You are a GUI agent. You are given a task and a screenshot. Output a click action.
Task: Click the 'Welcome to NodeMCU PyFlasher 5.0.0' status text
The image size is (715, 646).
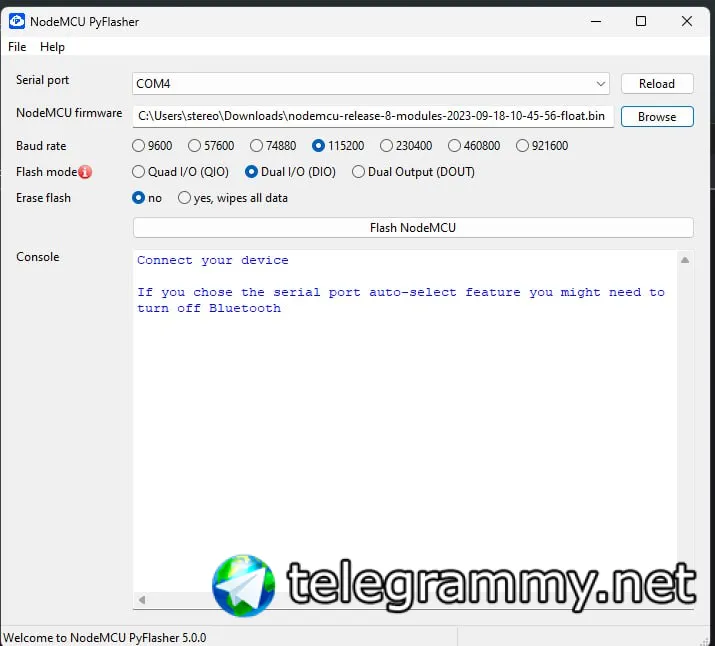click(x=105, y=637)
